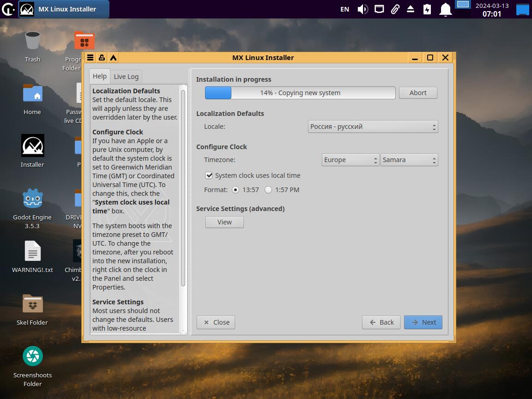Click the pin/stick icon in installer titlebar
Screen dimensions: 532x399
click(x=102, y=58)
